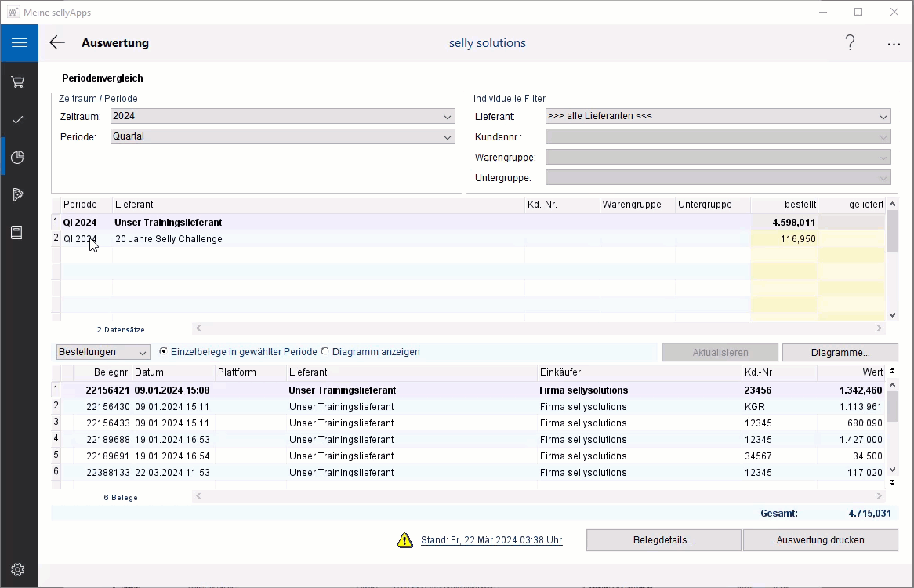Screen dimensions: 914x588
Task: Click the Auswertung drucken button
Action: tap(820, 540)
